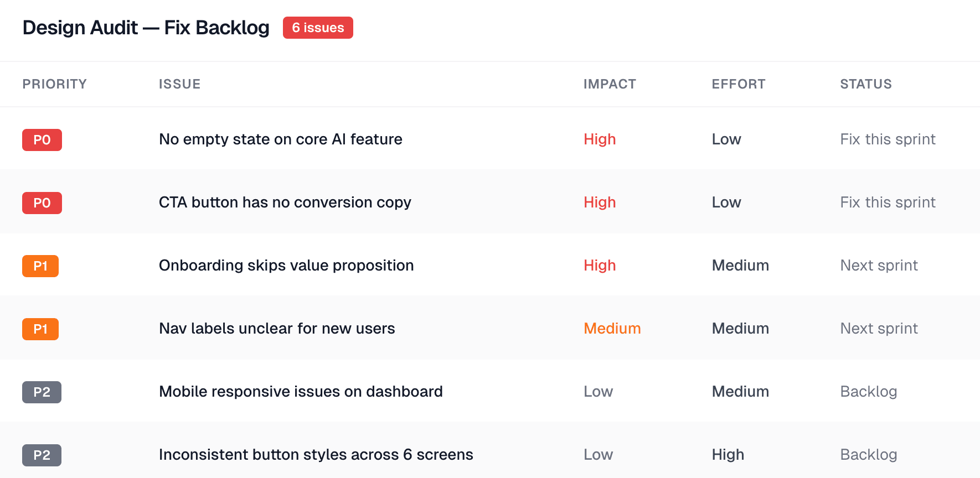Open 'Onboarding skips value proposition' issue
Viewport: 980px width, 478px height.
click(286, 266)
